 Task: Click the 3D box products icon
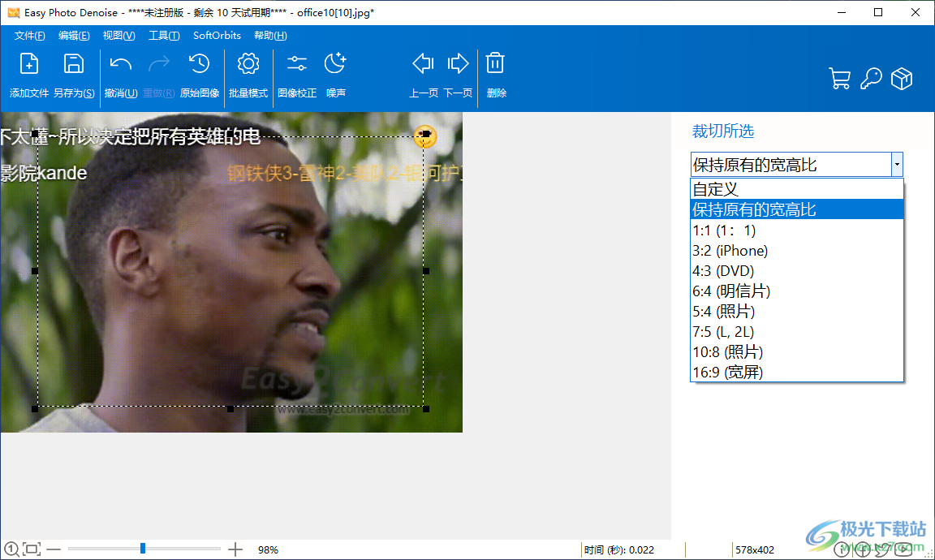point(902,79)
